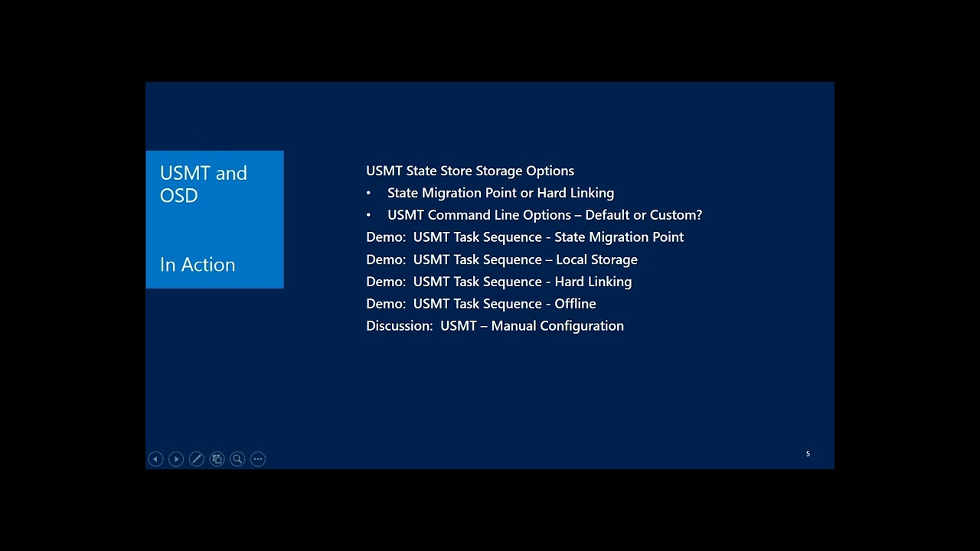
Task: Click the 'Task Sequence - Hard Linking' demo line
Action: click(499, 282)
